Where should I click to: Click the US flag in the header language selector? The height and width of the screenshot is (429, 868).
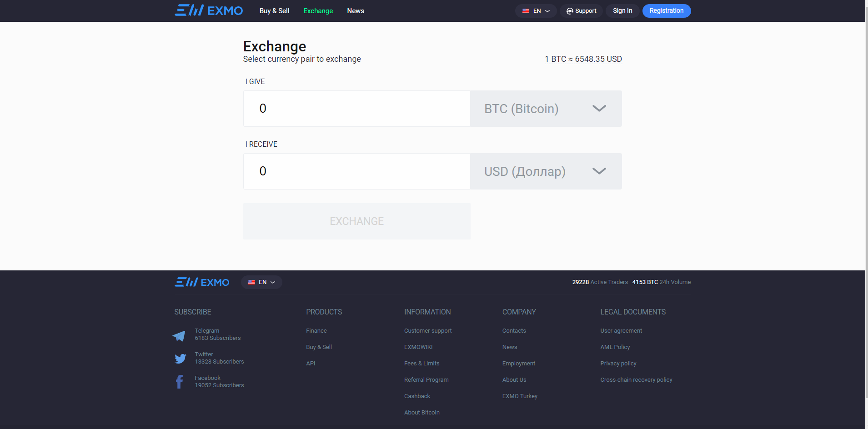(527, 10)
